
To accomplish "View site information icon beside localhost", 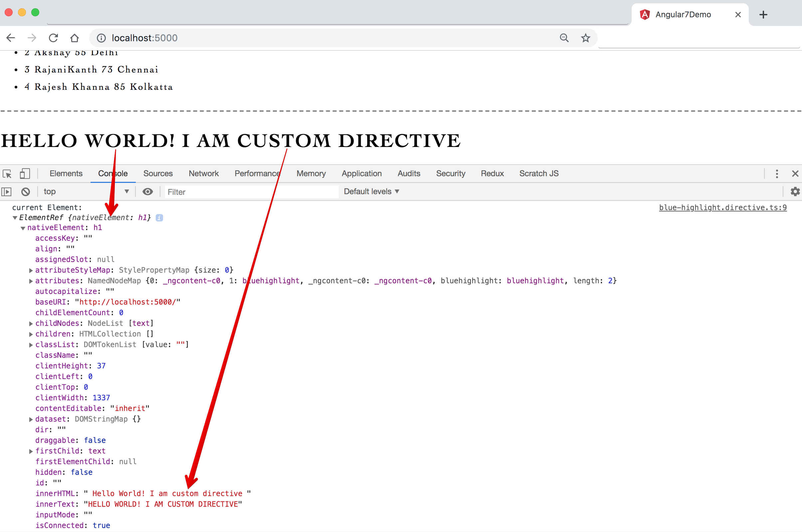I will 101,38.
